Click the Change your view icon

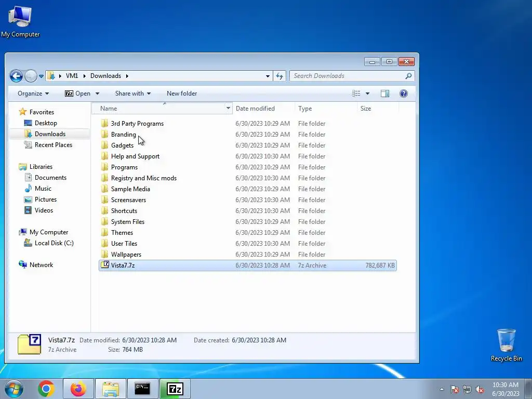356,94
